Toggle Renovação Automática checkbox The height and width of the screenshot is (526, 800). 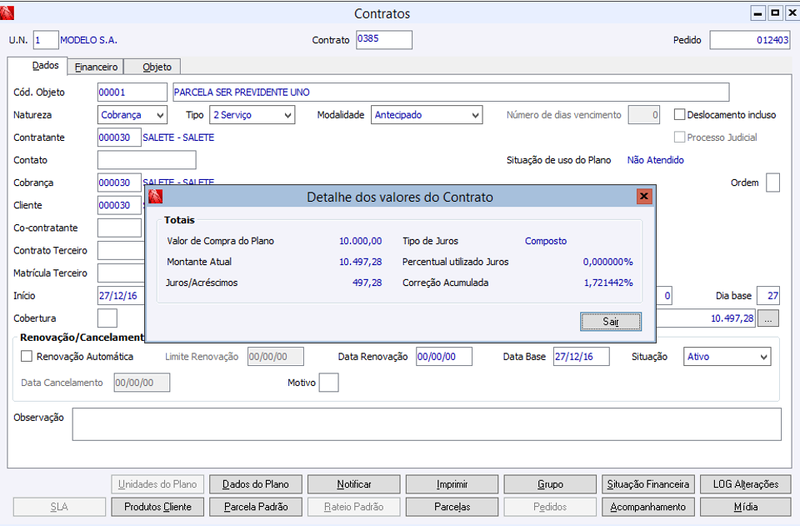pyautogui.click(x=27, y=356)
